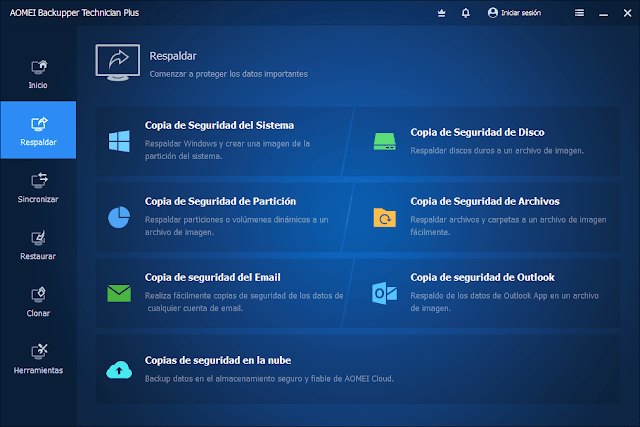The image size is (640, 427).
Task: Select the Respaldar sidebar tab
Action: tap(38, 131)
